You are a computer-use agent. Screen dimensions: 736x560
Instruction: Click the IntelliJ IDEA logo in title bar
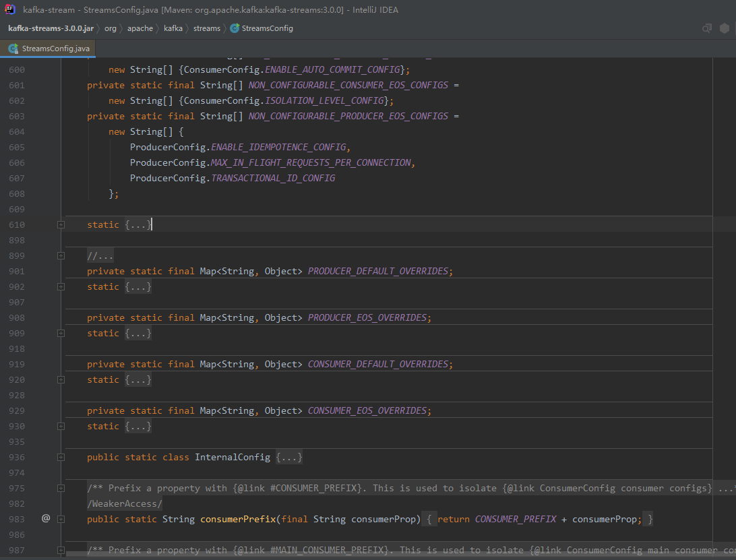pos(10,9)
